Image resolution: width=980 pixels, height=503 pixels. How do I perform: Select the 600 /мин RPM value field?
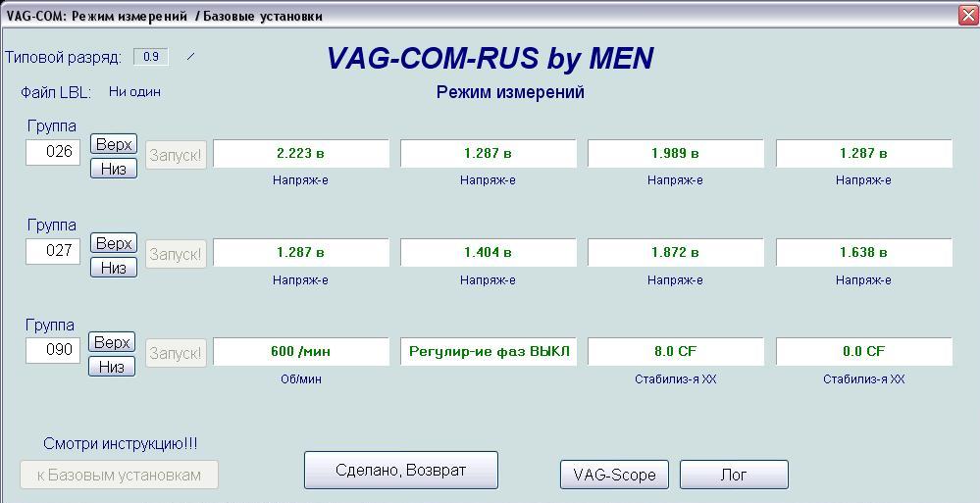point(300,351)
